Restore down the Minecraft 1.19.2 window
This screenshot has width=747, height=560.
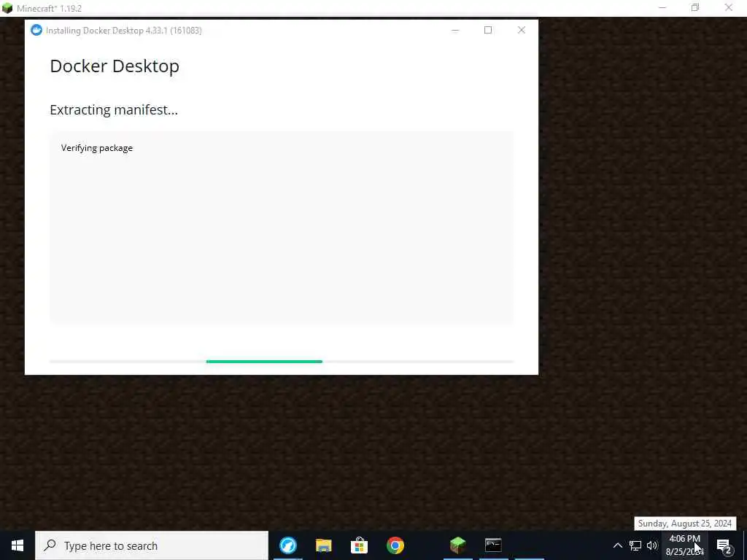[695, 7]
